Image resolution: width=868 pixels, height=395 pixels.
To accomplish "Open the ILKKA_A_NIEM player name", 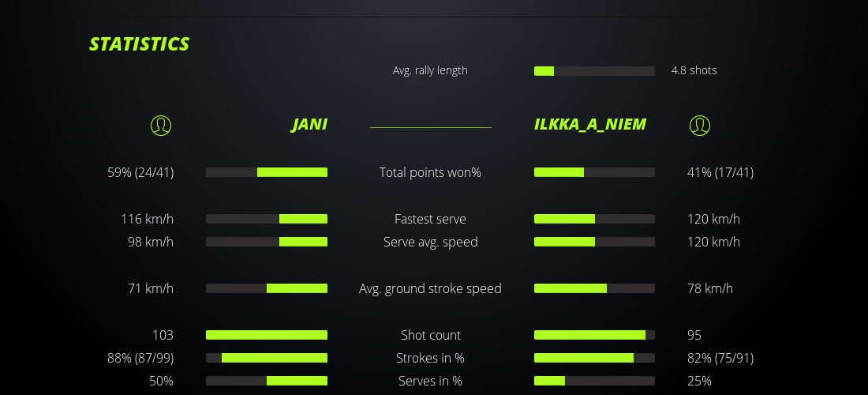I will pos(590,125).
